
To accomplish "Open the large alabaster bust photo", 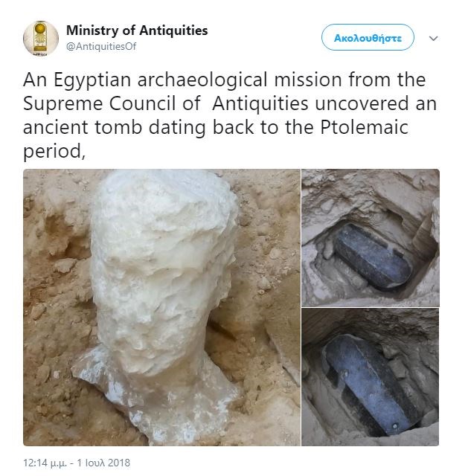I will [x=161, y=307].
